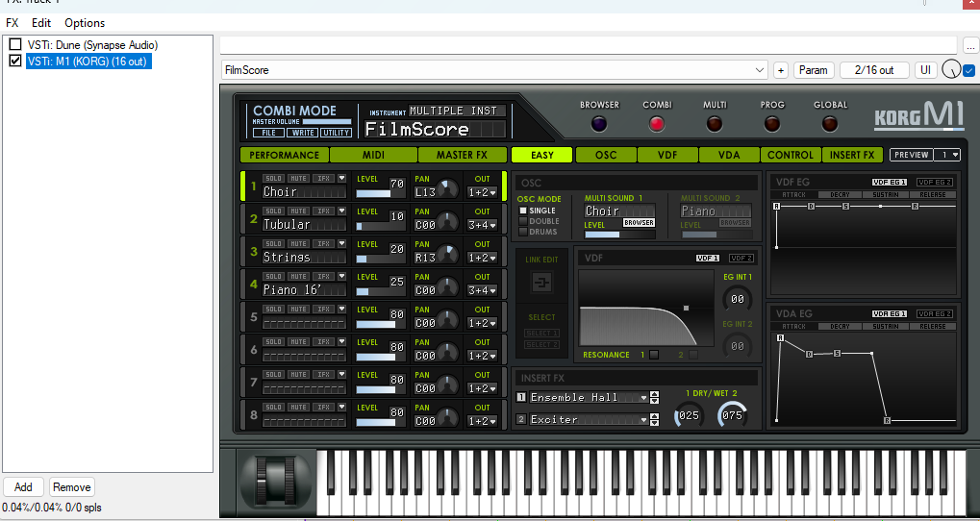980x521 pixels.
Task: Switch to PROG mode LED button
Action: 772,124
